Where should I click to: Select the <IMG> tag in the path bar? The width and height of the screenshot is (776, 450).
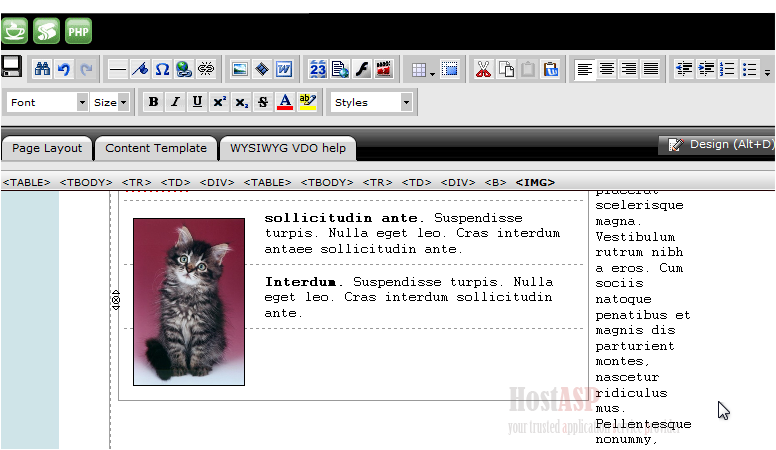pyautogui.click(x=535, y=182)
